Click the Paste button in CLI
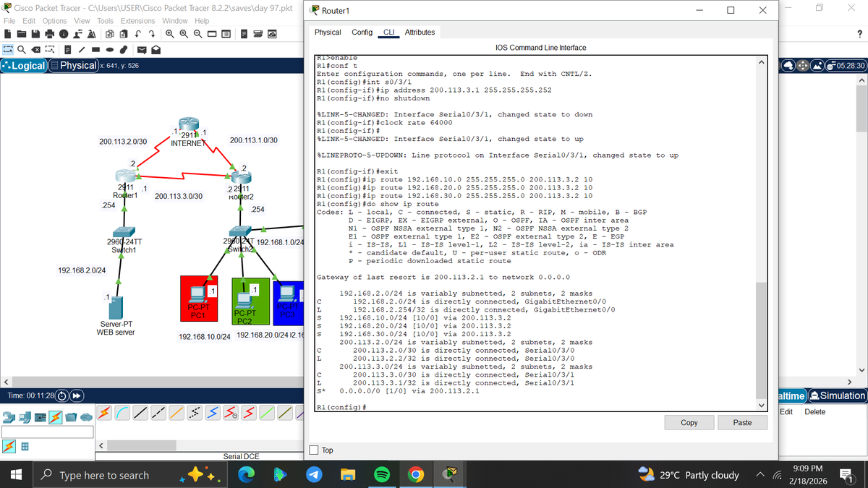This screenshot has height=488, width=868. [x=742, y=422]
